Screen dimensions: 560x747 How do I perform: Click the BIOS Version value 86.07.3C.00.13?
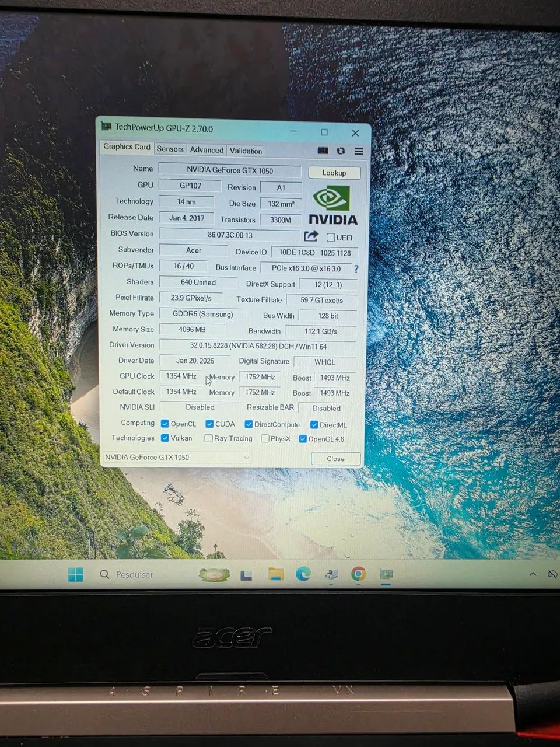pyautogui.click(x=230, y=235)
